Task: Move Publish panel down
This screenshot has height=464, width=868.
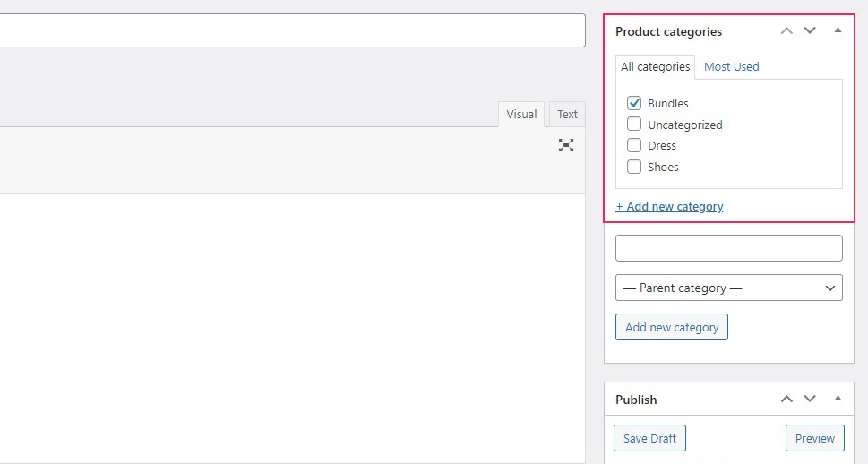Action: click(810, 399)
